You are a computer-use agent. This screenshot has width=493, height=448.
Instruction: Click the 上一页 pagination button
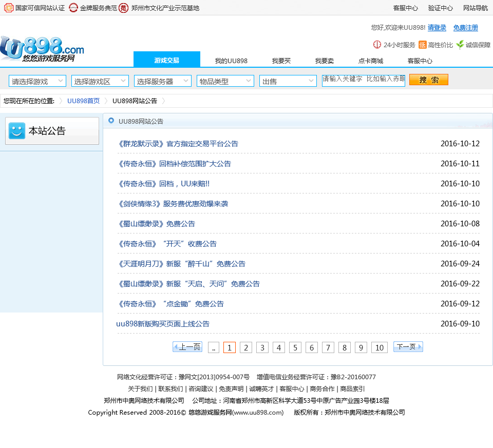(x=187, y=347)
